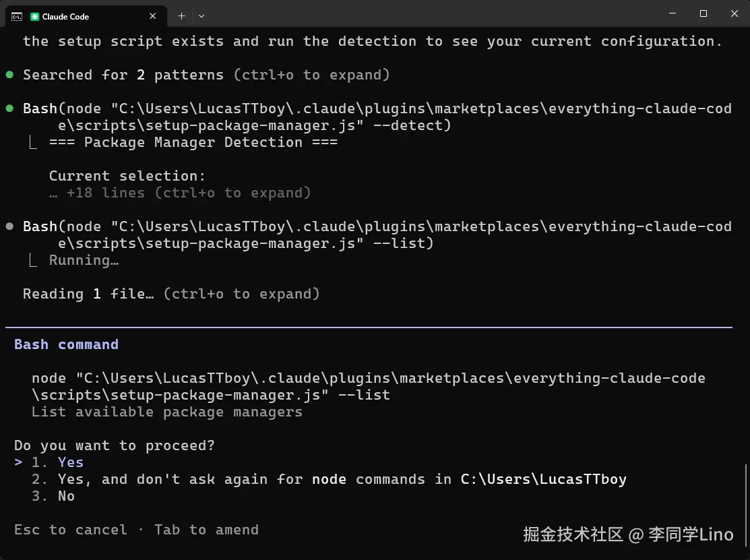This screenshot has height=560, width=750.
Task: Open the new tab profile dropdown chevron
Action: coord(201,16)
